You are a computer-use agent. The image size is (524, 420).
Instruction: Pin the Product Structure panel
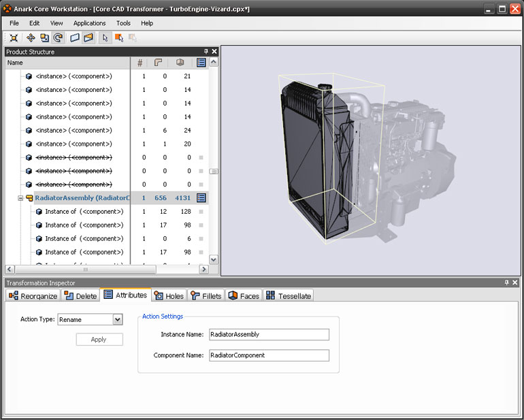(x=206, y=52)
